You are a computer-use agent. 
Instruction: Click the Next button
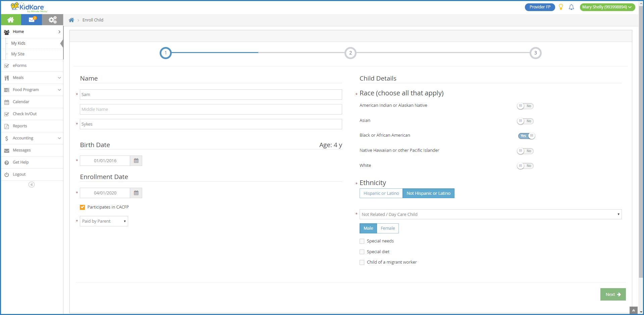(613, 295)
